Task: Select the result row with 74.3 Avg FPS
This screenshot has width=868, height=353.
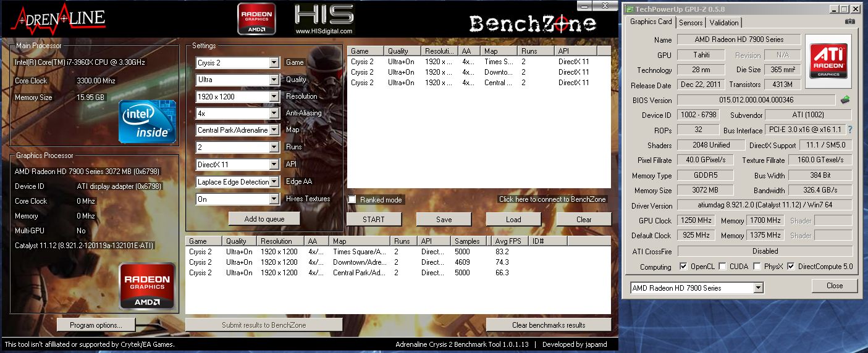Action: tap(398, 262)
